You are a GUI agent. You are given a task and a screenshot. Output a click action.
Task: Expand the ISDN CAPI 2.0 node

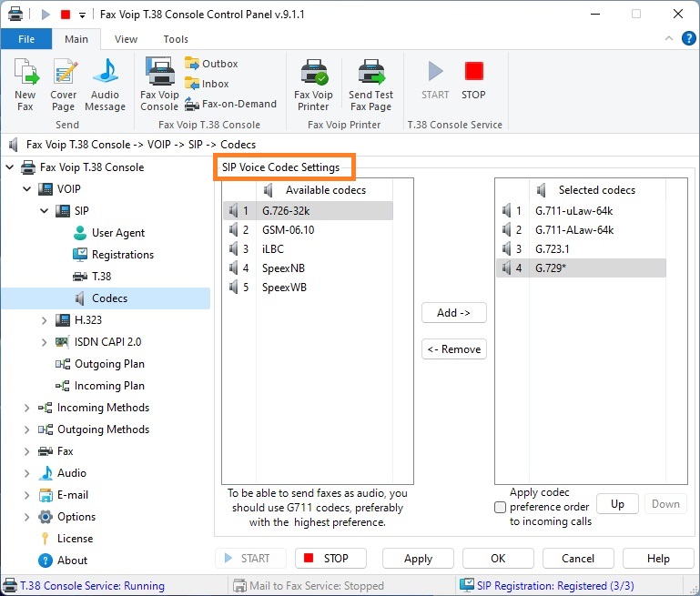[45, 342]
